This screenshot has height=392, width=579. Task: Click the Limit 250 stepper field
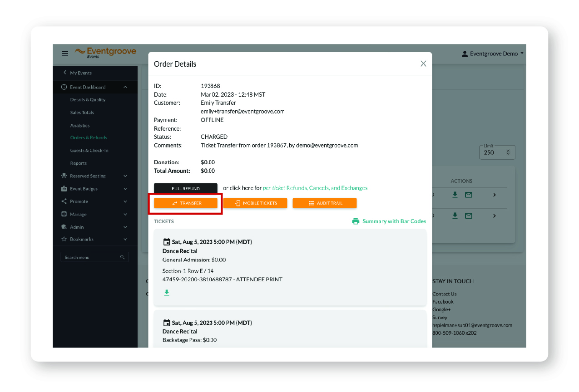coord(497,152)
